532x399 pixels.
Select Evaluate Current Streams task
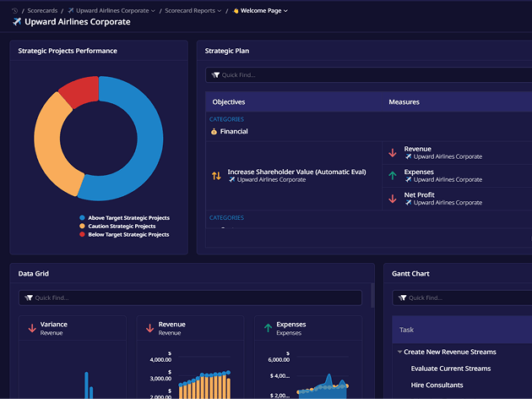point(451,369)
